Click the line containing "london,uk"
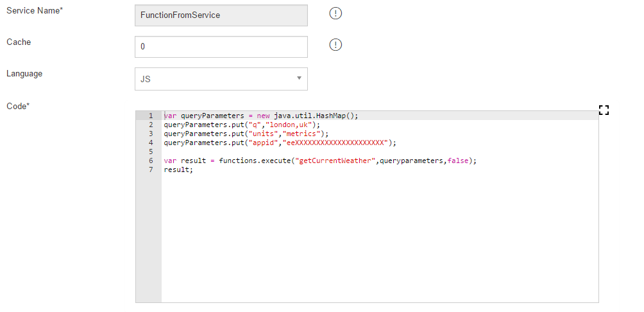This screenshot has height=312, width=644. point(241,125)
